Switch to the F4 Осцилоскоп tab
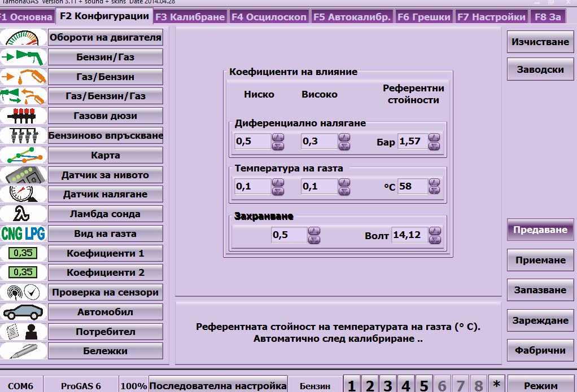The width and height of the screenshot is (577, 392). (269, 17)
